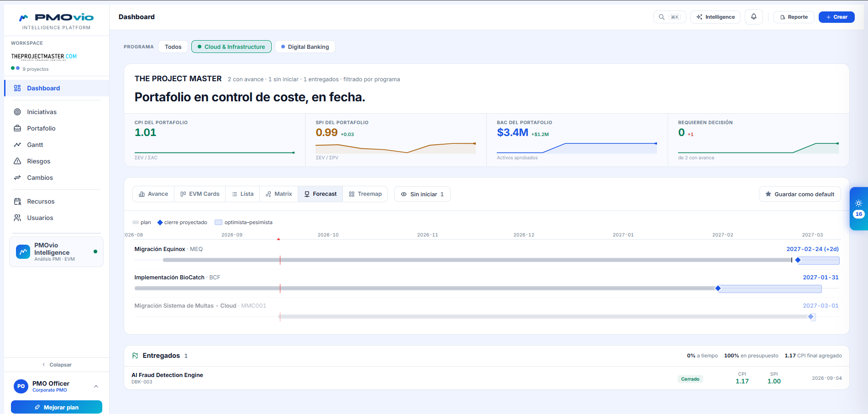
Task: Go to Iniciativas in sidebar
Action: tap(57, 112)
